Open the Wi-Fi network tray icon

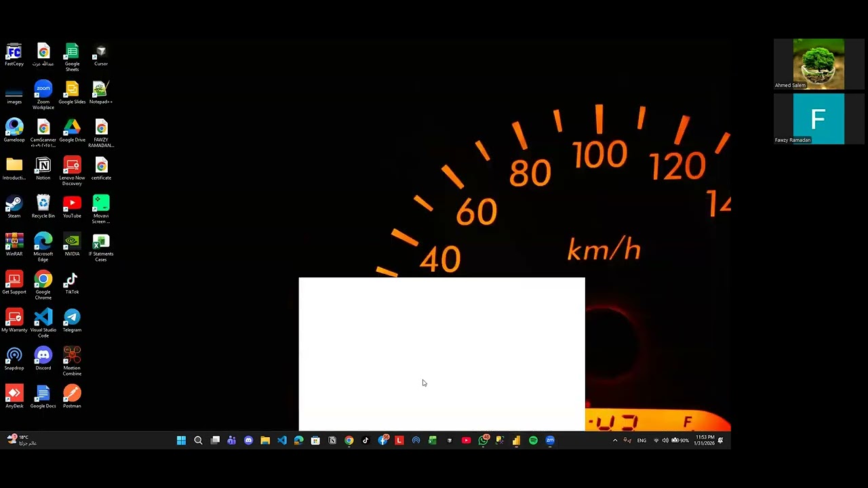pos(656,441)
